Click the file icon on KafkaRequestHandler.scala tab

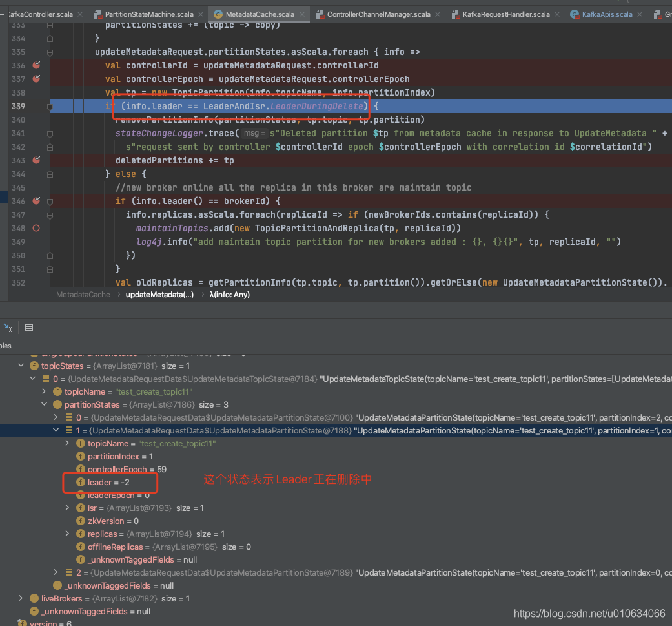coord(456,14)
